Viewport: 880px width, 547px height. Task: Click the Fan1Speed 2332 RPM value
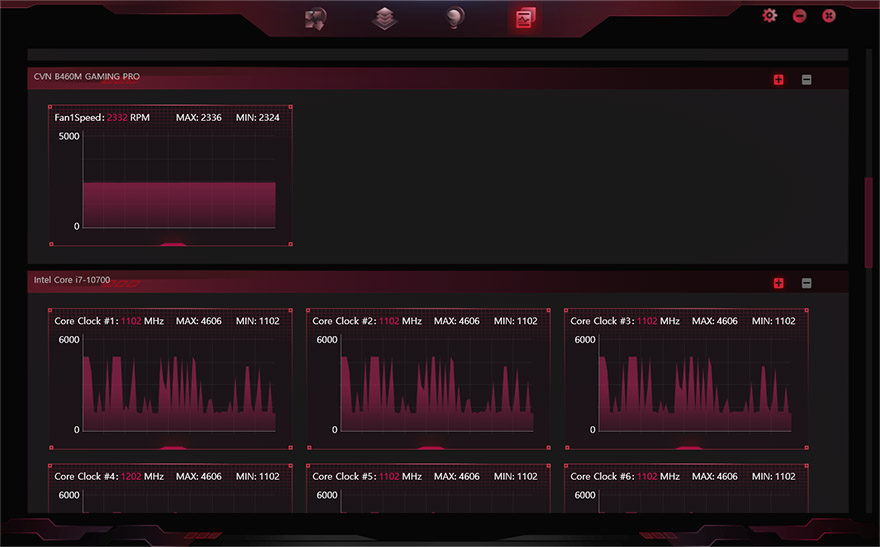click(129, 117)
